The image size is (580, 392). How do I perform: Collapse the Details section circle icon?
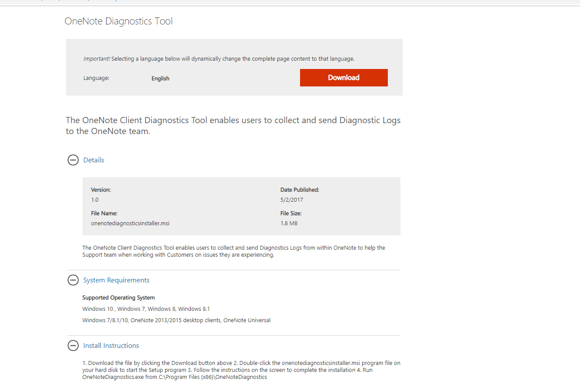point(73,160)
